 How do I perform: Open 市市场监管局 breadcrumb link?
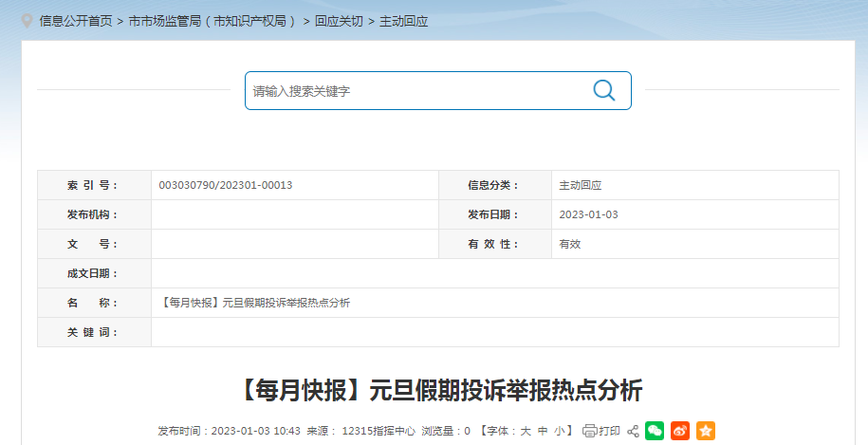pos(213,21)
